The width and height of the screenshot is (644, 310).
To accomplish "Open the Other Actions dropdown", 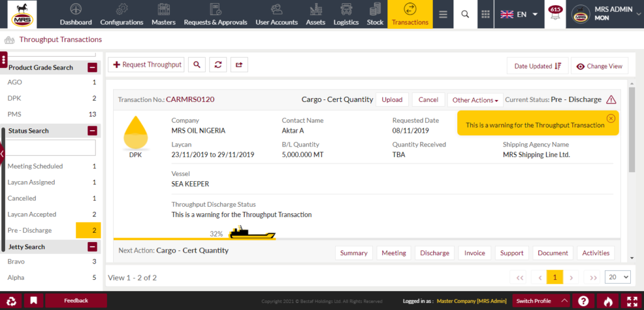I will coord(475,100).
